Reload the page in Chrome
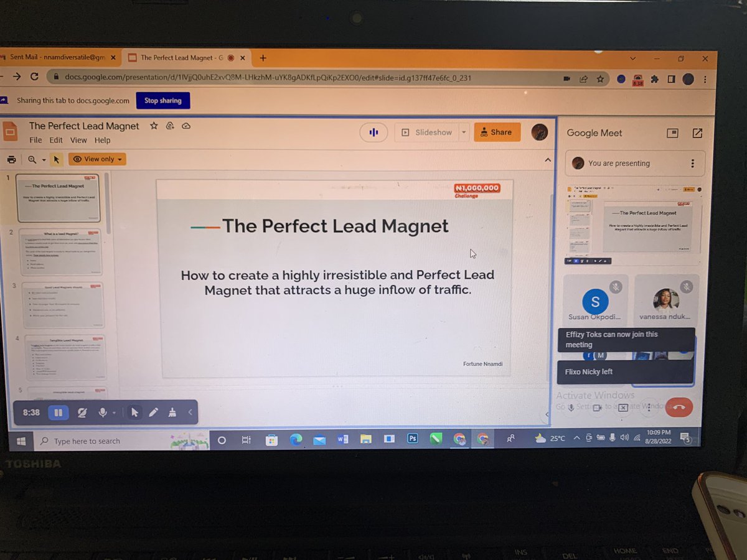Viewport: 747px width, 560px height. [x=34, y=77]
